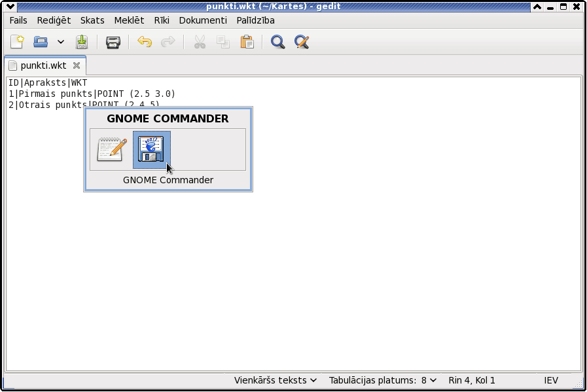Viewport: 587px width, 392px height.
Task: Select GNOME Commander icon in switcher
Action: point(152,149)
